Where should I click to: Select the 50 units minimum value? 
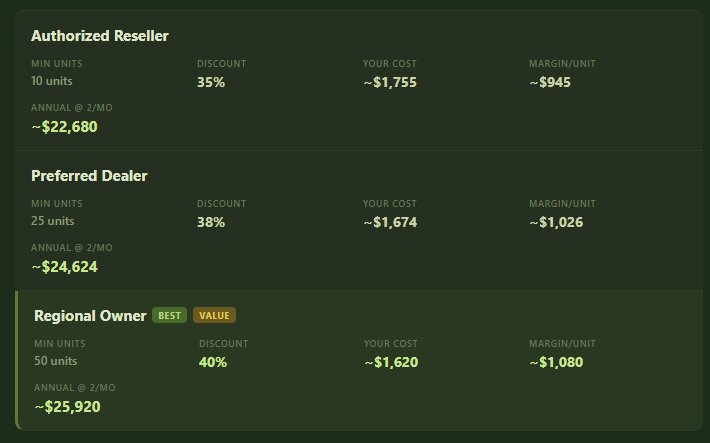tap(55, 361)
